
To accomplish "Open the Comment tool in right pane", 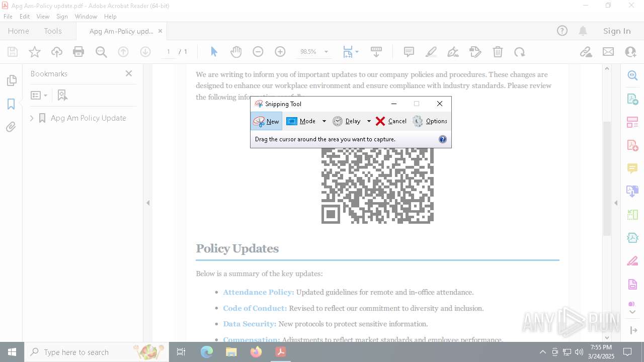I will tap(632, 168).
